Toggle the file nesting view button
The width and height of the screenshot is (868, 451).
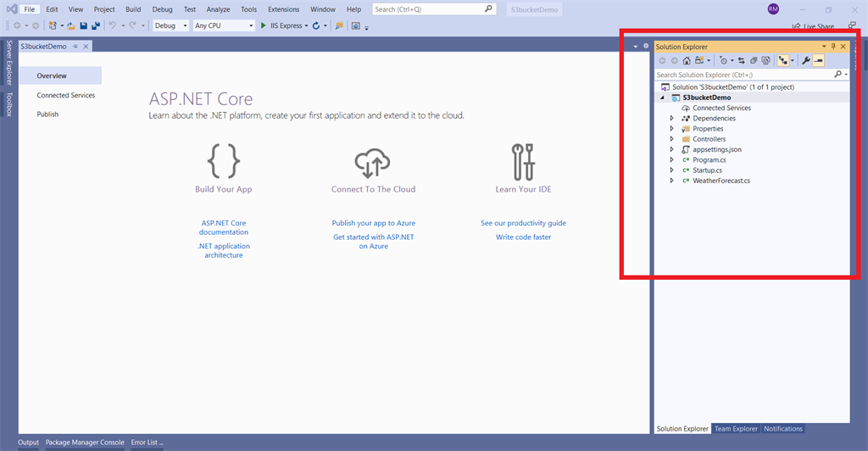coord(782,60)
